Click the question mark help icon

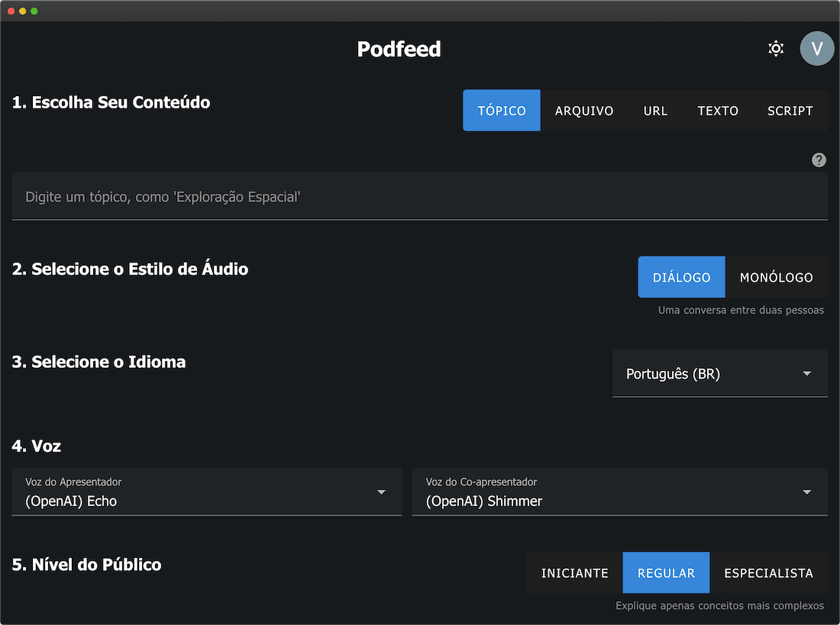pos(819,159)
